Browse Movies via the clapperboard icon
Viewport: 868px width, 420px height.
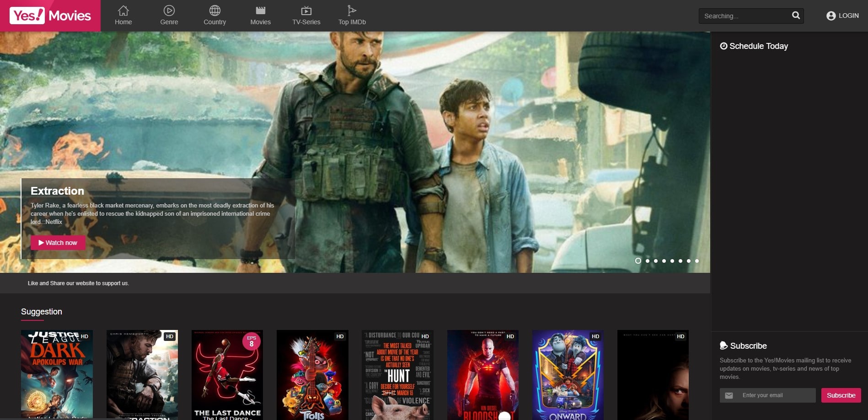tap(261, 11)
